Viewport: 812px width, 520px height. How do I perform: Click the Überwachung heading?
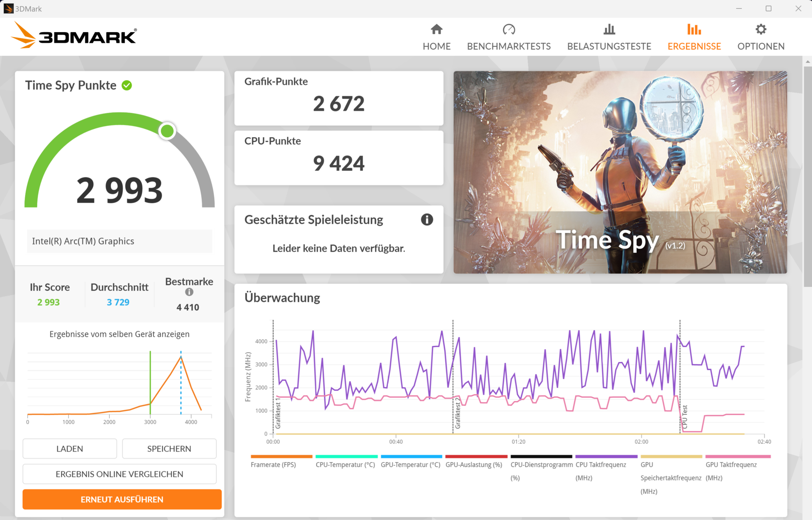pyautogui.click(x=282, y=298)
